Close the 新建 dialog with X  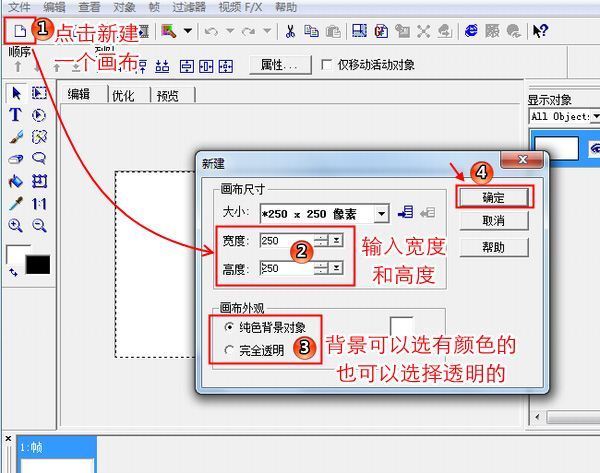click(522, 159)
